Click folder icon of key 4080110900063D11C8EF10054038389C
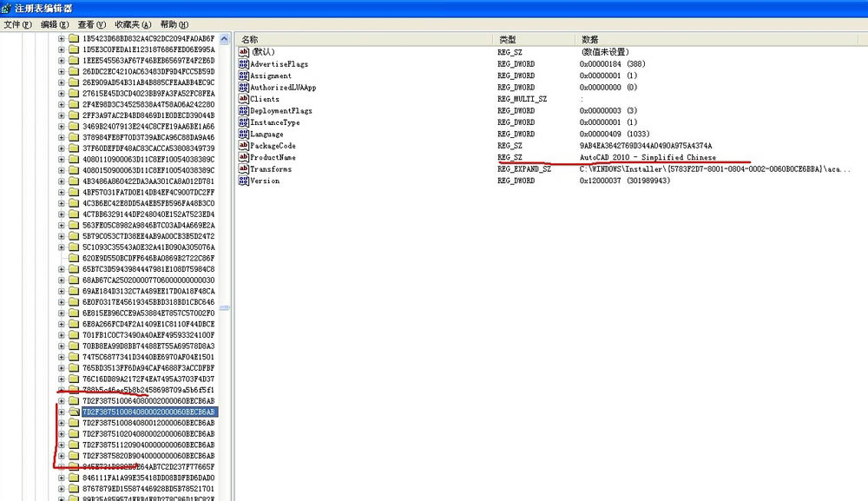The width and height of the screenshot is (868, 501). click(74, 160)
